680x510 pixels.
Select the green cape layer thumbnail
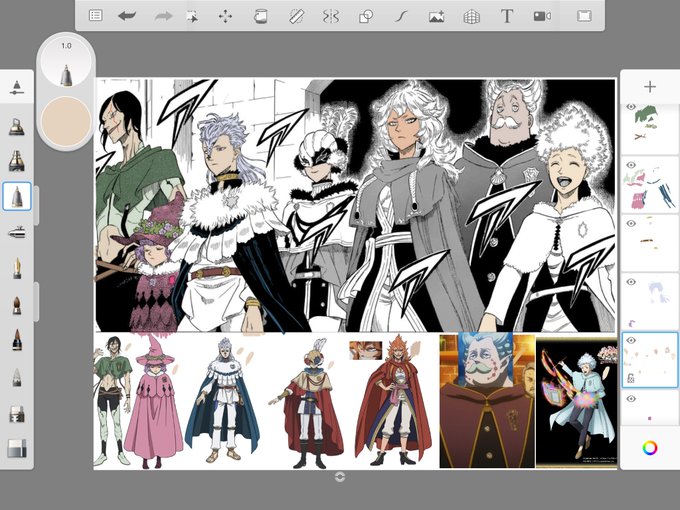(x=650, y=129)
